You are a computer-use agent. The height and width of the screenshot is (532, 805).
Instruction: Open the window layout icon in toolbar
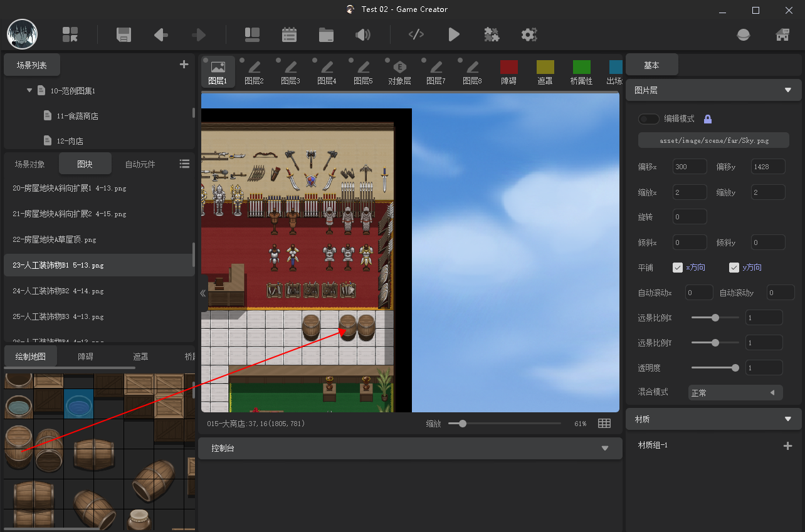(x=70, y=34)
